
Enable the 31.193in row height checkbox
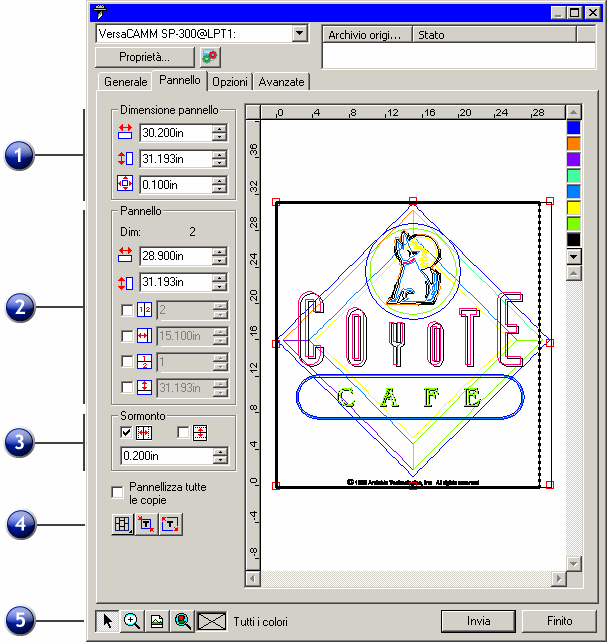127,387
